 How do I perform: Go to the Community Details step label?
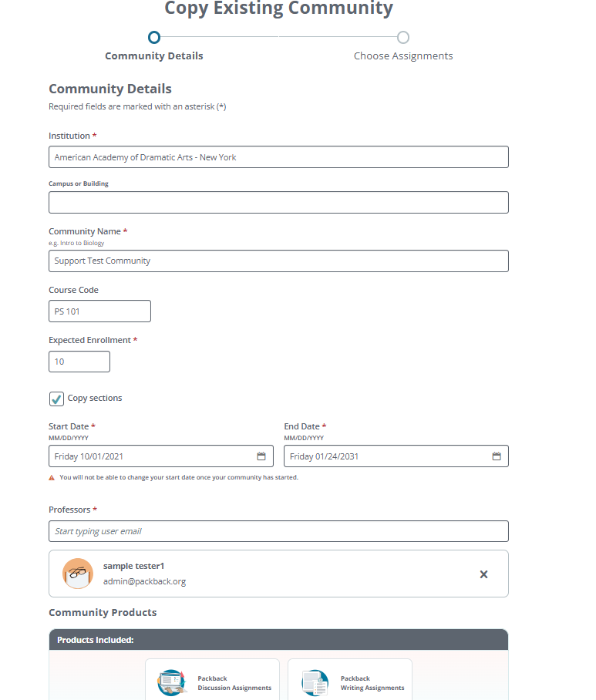(153, 56)
